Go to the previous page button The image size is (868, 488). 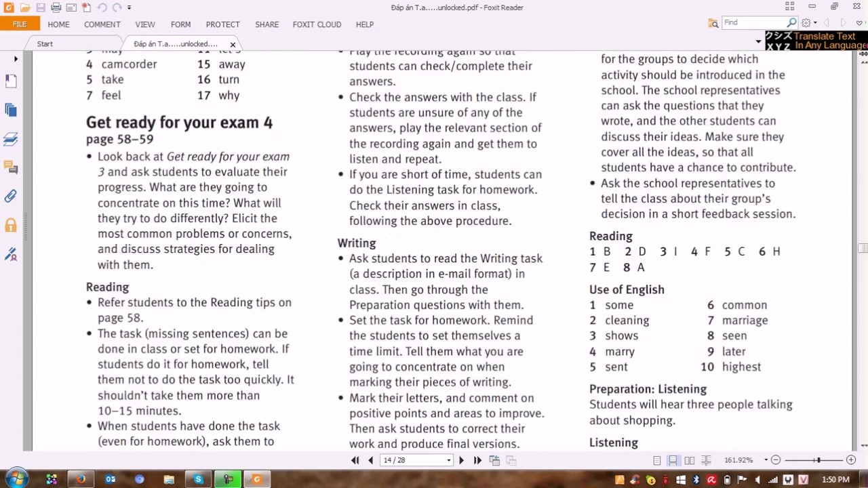(370, 460)
